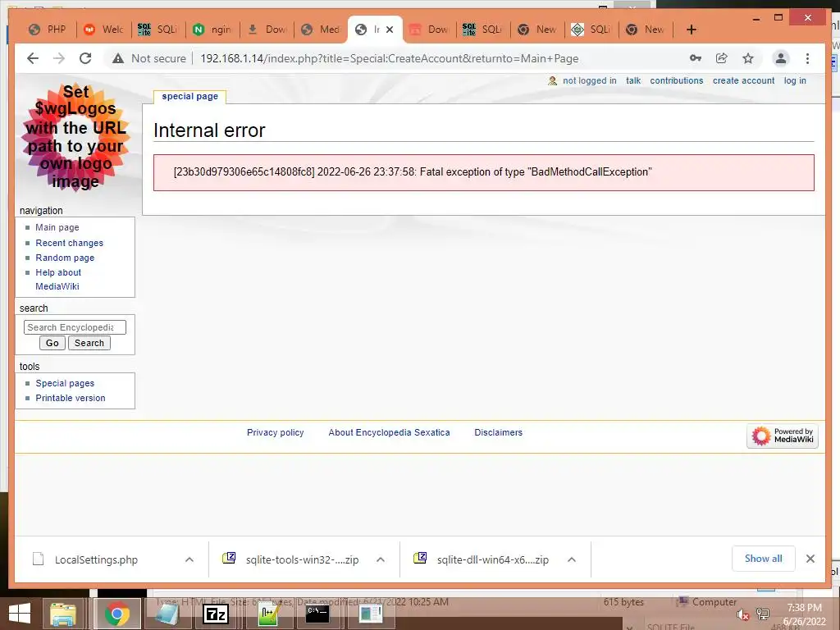The image size is (840, 630).
Task: Open Special pages in tools
Action: pos(65,384)
